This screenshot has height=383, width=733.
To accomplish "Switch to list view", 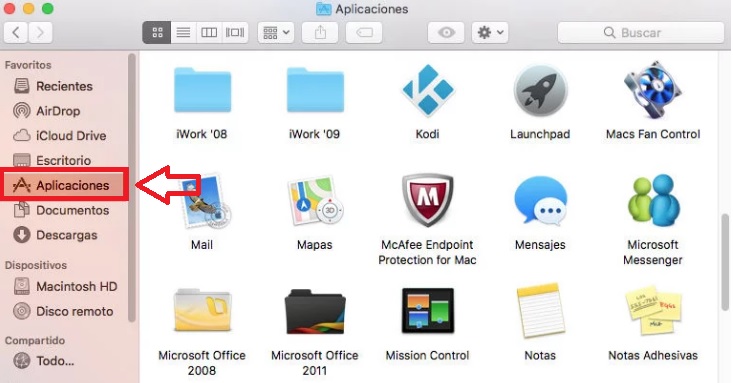I will pos(183,33).
